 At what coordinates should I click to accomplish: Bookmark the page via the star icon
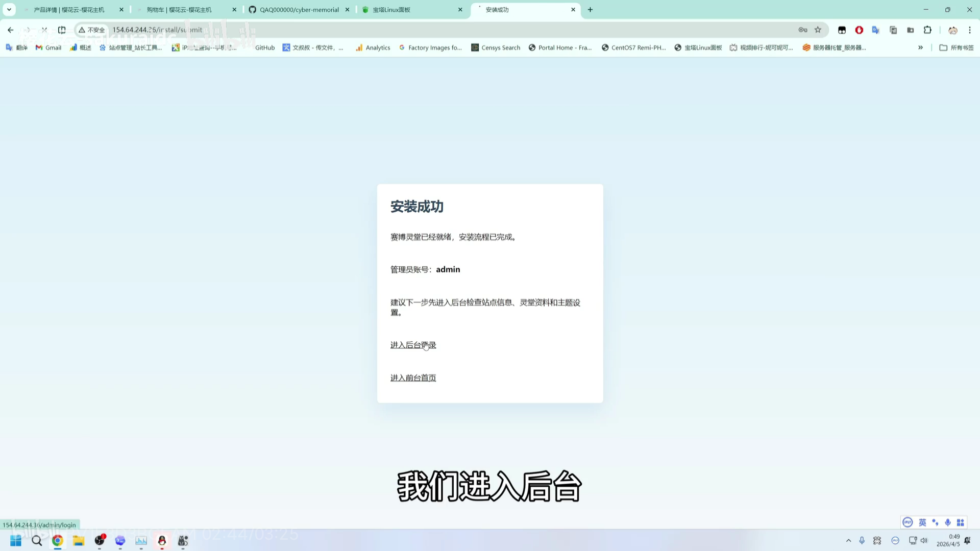(818, 30)
